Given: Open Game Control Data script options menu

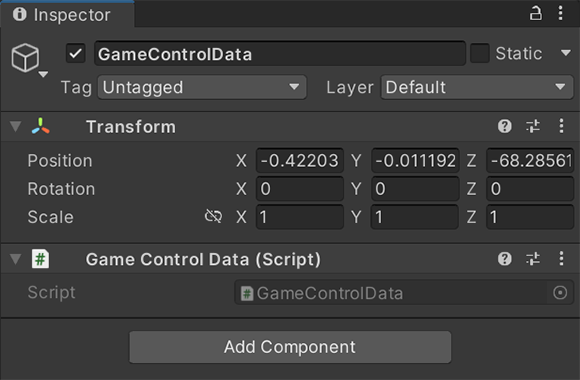Looking at the screenshot, I should 562,259.
